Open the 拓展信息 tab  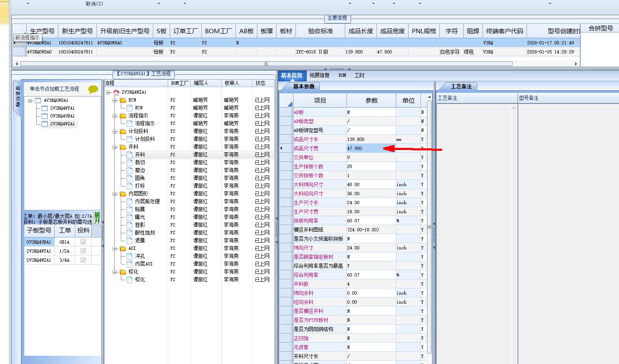(319, 76)
